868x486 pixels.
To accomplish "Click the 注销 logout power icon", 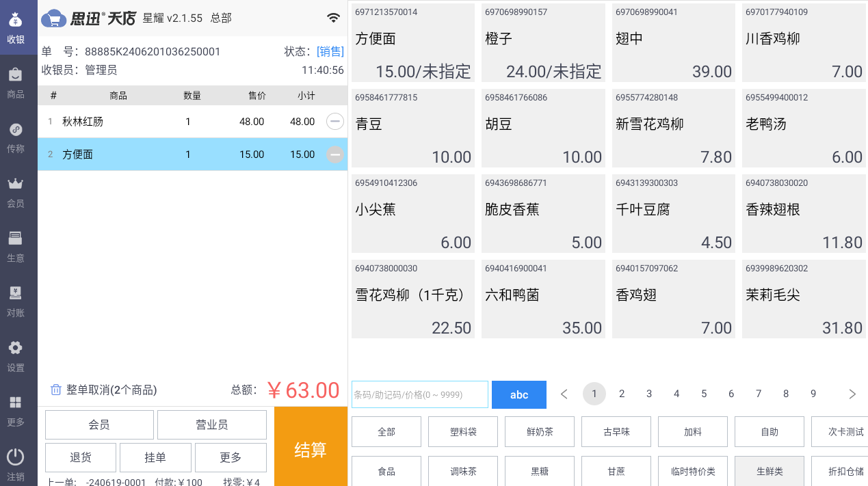I will click(17, 464).
